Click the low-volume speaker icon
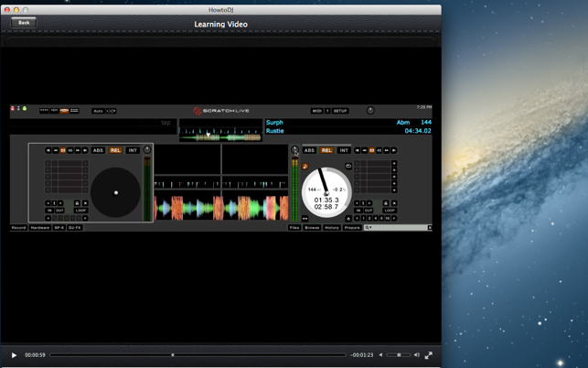The width and height of the screenshot is (588, 368). 380,355
